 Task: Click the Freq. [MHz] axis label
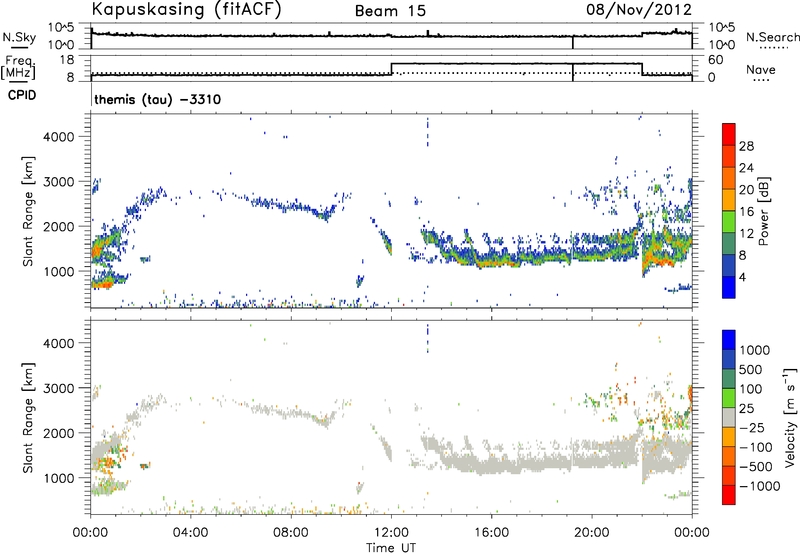19,68
